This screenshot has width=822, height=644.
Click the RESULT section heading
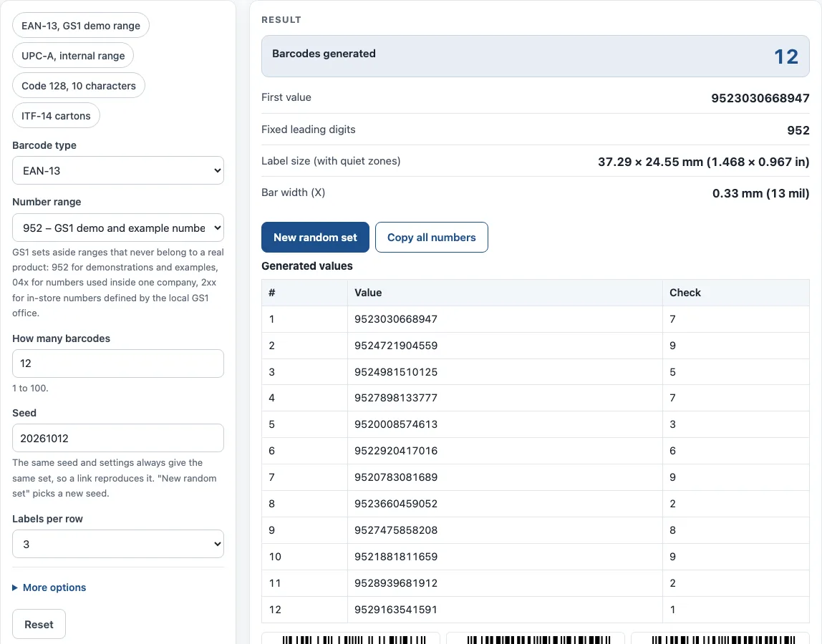281,19
